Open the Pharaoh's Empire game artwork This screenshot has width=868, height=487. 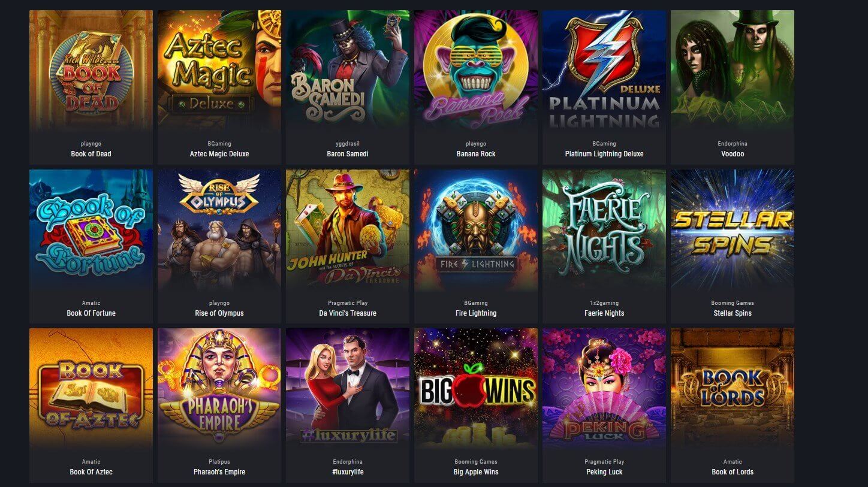click(219, 389)
